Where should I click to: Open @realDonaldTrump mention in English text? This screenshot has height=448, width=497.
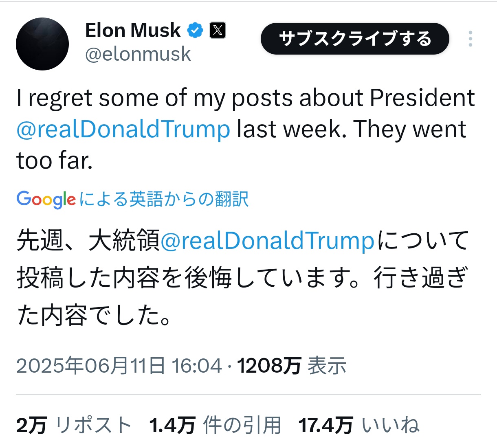pos(123,130)
